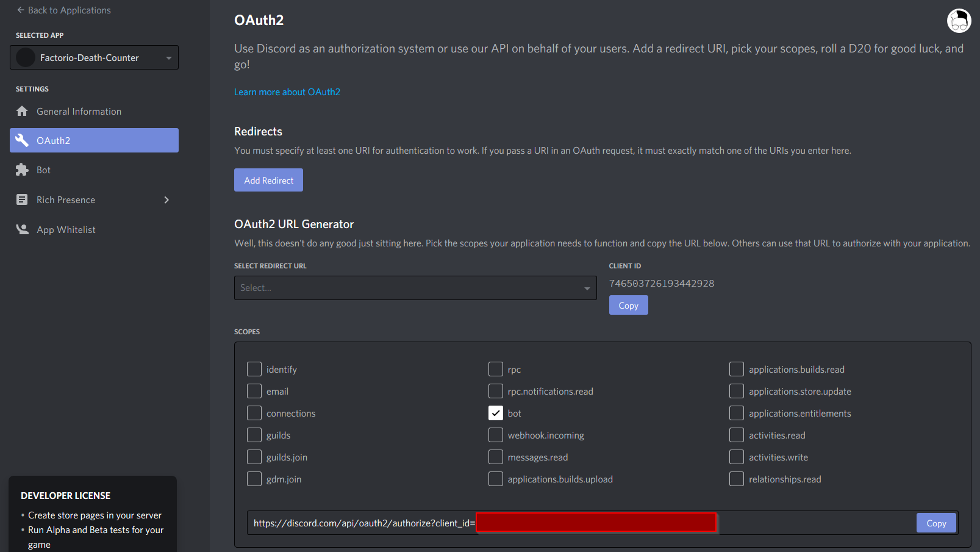The image size is (980, 552).
Task: Check the guilds.join scope
Action: point(254,457)
